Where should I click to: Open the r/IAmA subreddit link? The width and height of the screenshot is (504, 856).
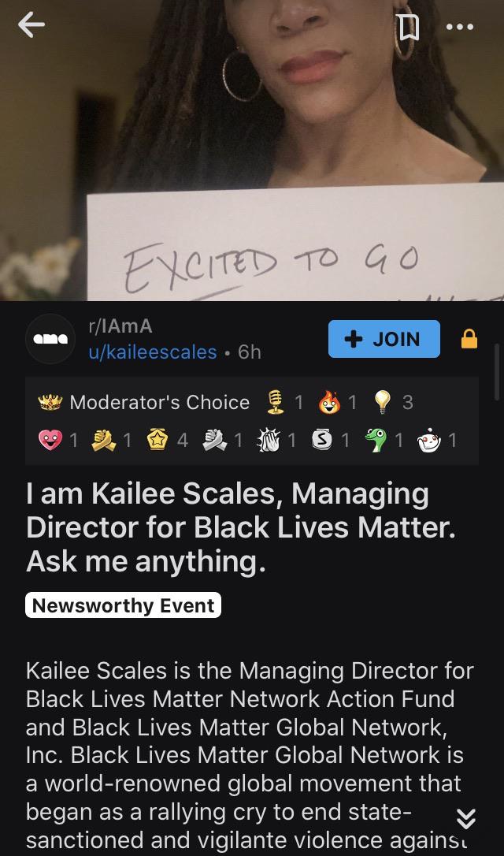[x=120, y=326]
